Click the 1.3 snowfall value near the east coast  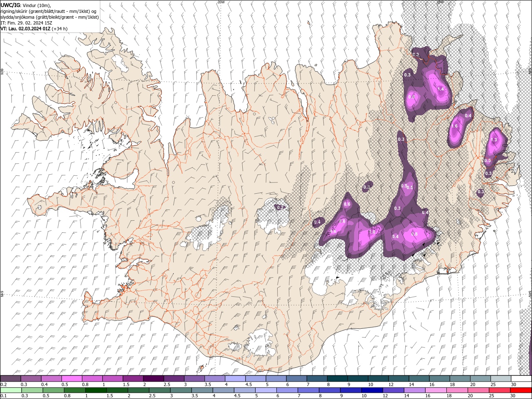(x=494, y=140)
